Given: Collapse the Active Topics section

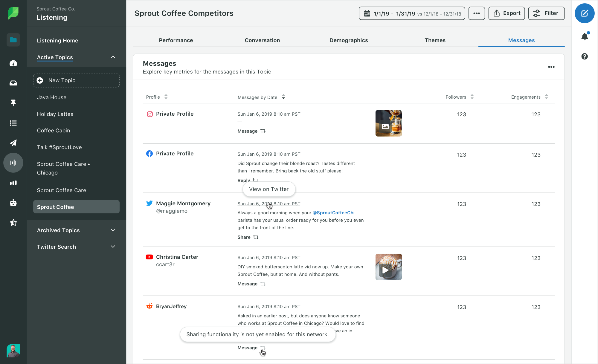Looking at the screenshot, I should click(x=113, y=57).
